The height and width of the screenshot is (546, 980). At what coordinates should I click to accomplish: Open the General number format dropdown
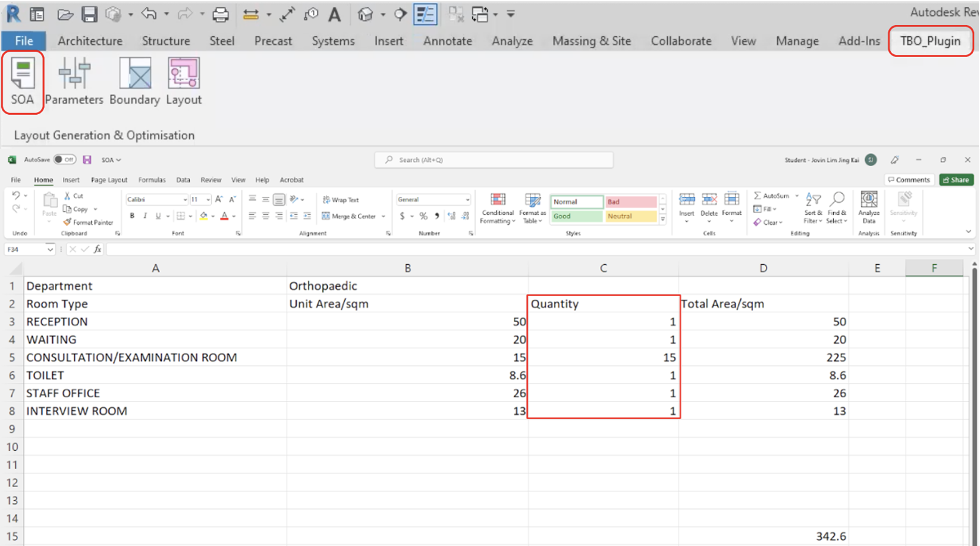tap(467, 200)
